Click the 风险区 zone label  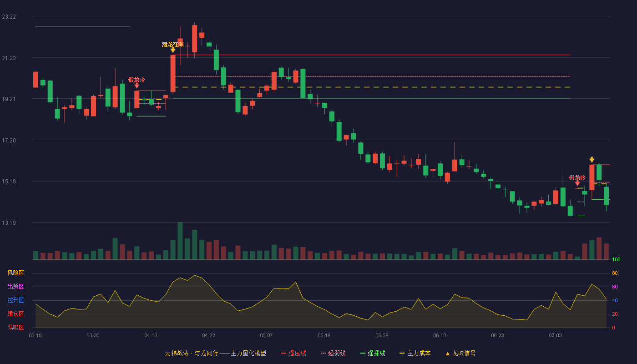coord(15,273)
